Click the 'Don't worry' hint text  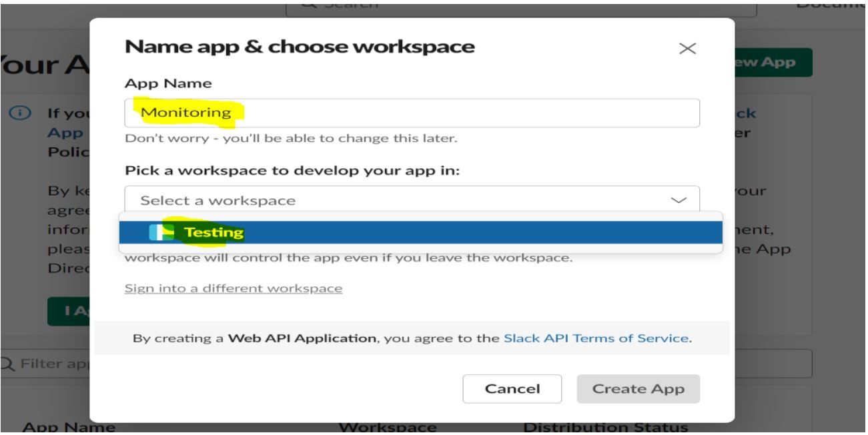coord(292,139)
